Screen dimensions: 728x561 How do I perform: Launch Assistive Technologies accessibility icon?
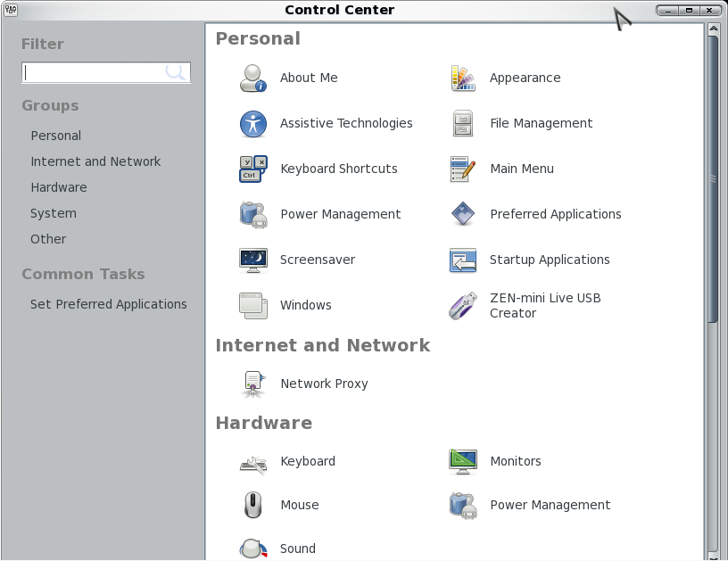click(253, 124)
